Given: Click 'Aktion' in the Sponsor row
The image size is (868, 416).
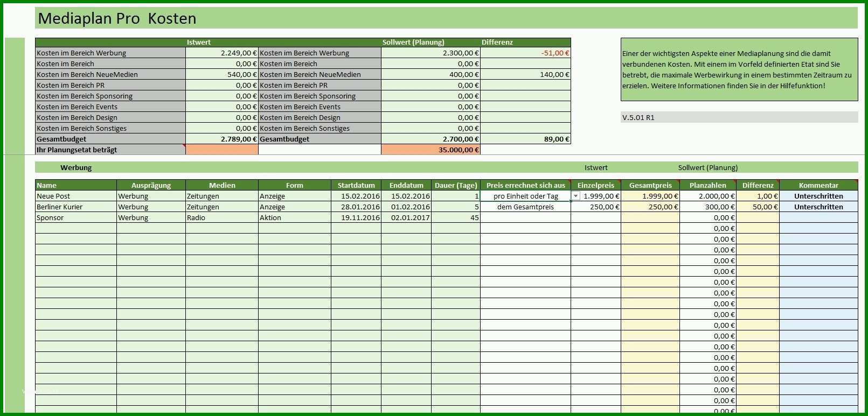Looking at the screenshot, I should click(295, 218).
